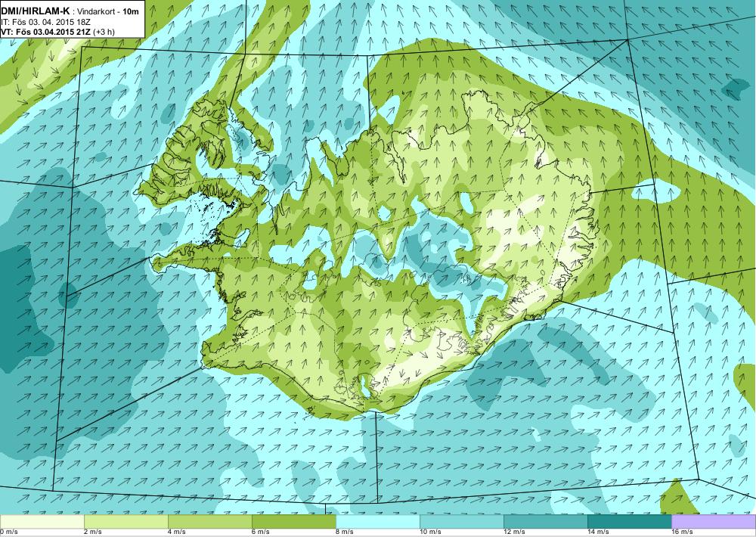Click the '(+3 h)' forecast offset text
Image resolution: width=756 pixels, height=537 pixels.
click(104, 32)
